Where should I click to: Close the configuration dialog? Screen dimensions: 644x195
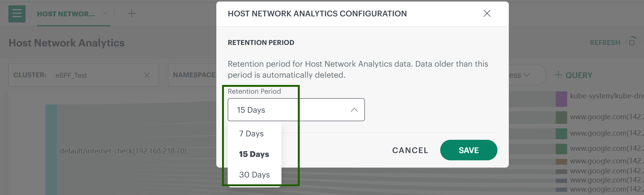[487, 14]
